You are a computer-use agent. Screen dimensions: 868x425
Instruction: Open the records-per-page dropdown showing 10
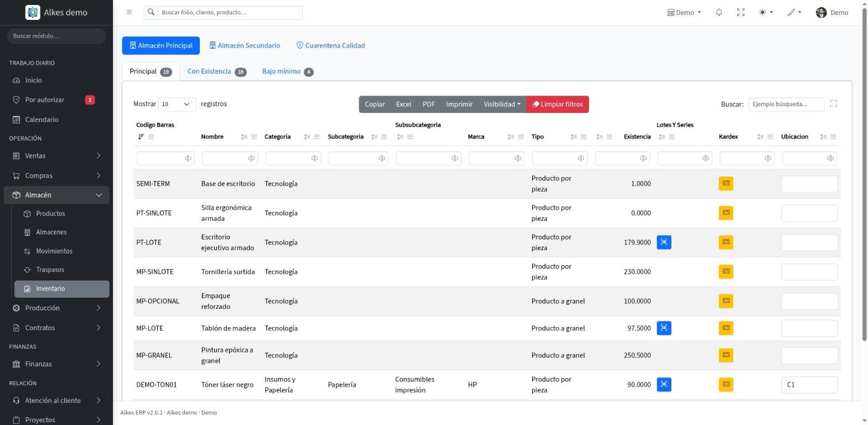point(177,104)
